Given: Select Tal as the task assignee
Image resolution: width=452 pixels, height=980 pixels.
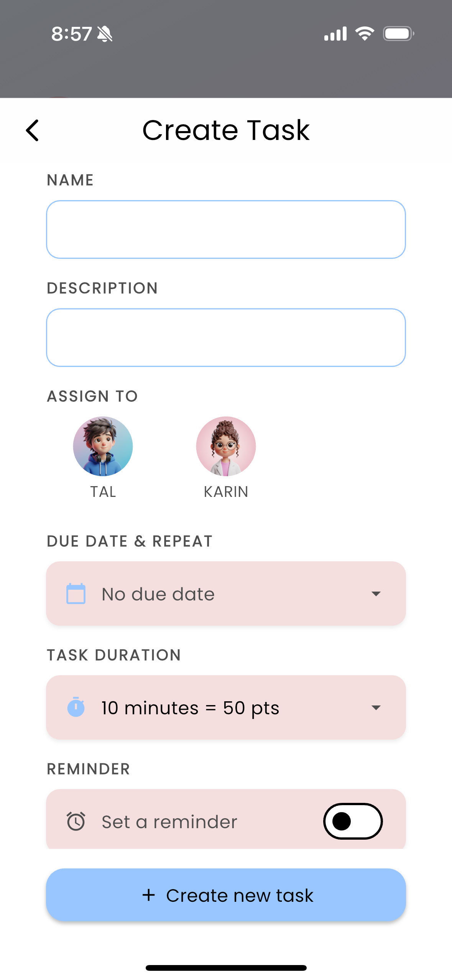Looking at the screenshot, I should [104, 446].
